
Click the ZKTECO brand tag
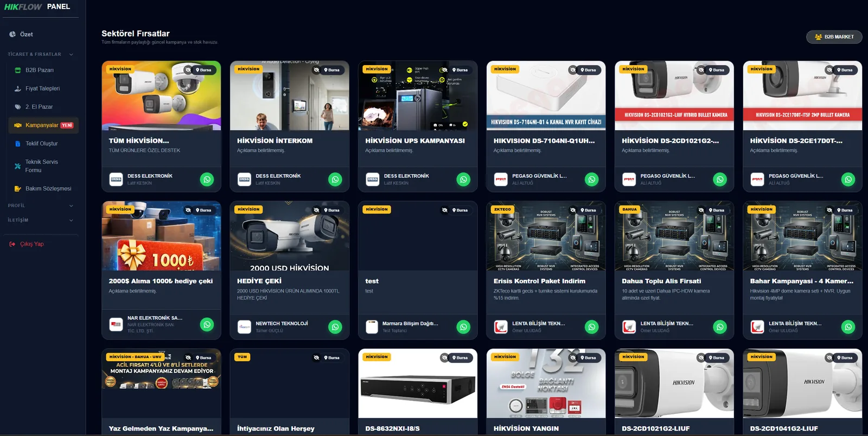click(x=502, y=209)
